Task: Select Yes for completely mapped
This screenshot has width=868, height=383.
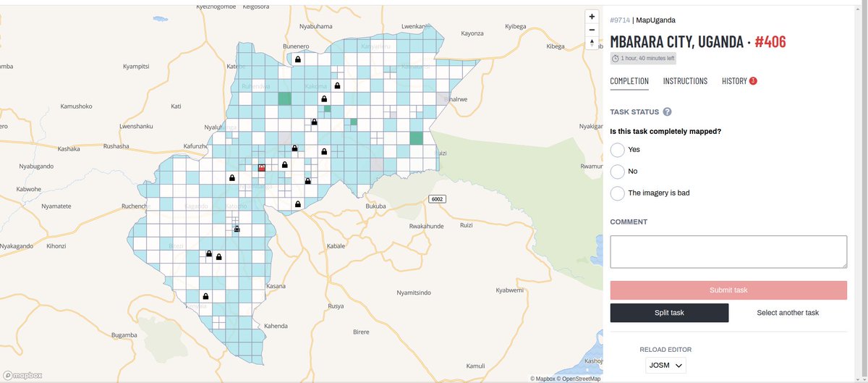Action: 617,150
